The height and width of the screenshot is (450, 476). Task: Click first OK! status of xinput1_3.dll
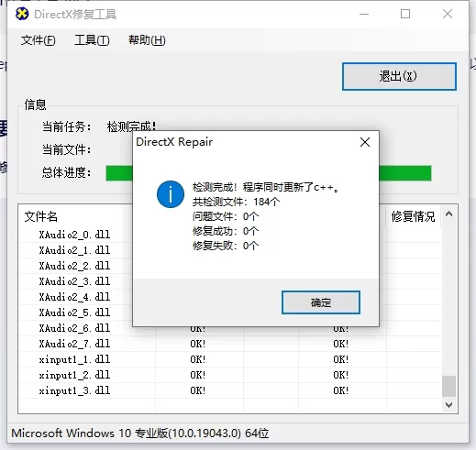tap(198, 390)
